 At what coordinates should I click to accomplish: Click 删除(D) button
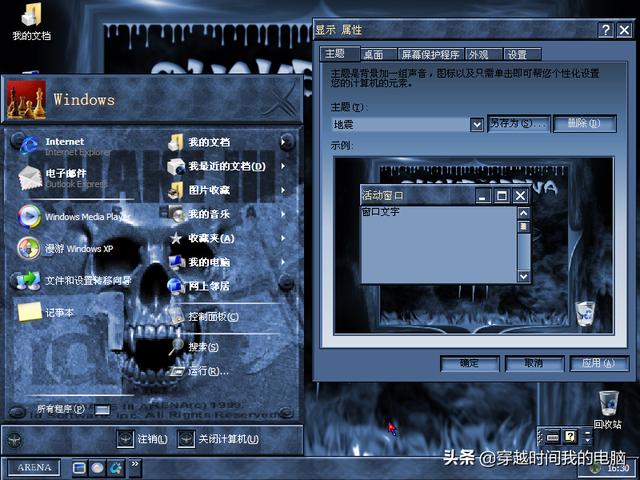tap(584, 123)
